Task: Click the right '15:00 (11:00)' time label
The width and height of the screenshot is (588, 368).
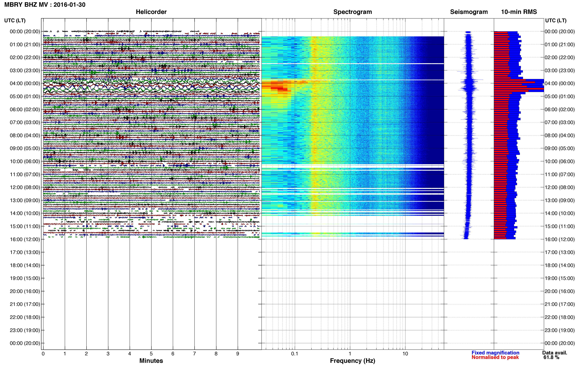Action: pos(560,226)
